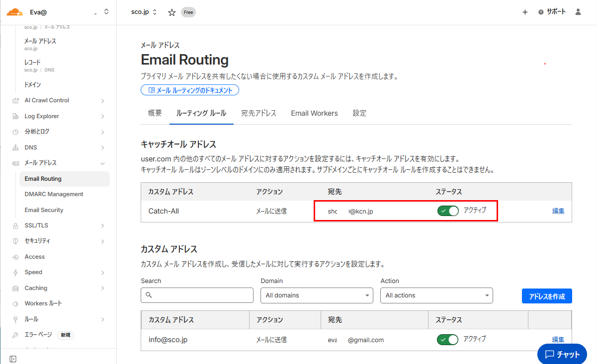Click the Search input field
The height and width of the screenshot is (364, 597).
[x=197, y=295]
